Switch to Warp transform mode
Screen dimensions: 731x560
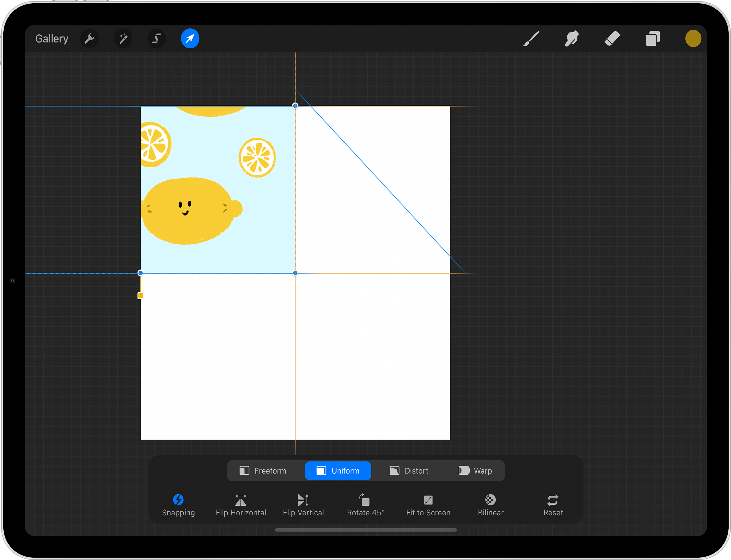click(x=475, y=471)
